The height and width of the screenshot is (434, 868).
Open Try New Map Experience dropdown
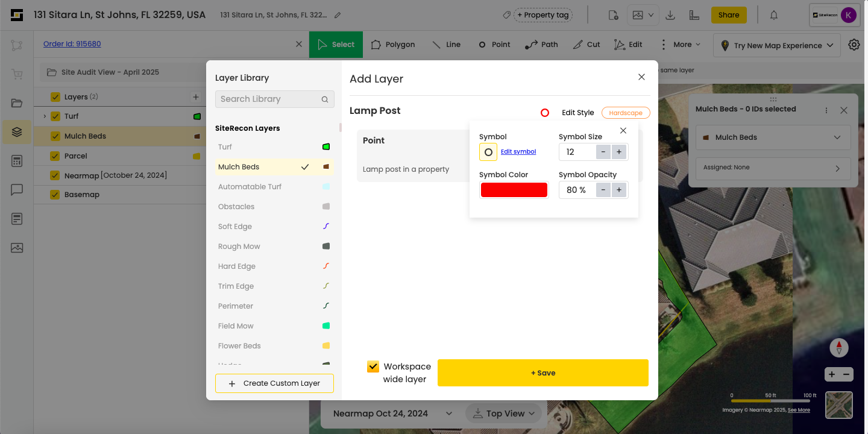coord(777,45)
